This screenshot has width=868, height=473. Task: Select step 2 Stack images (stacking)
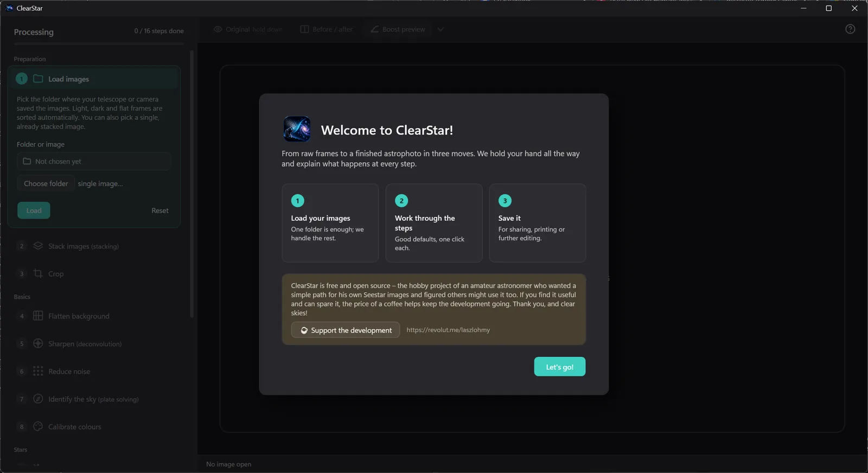[x=94, y=246]
